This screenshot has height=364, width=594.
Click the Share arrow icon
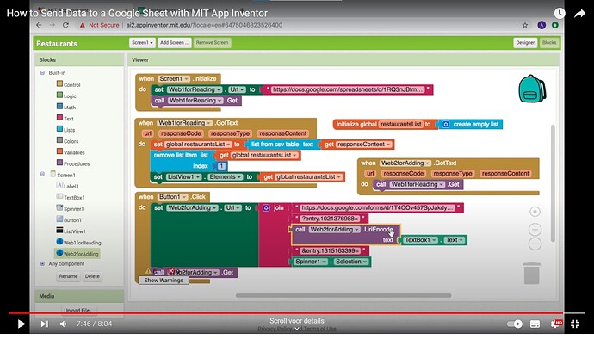[x=579, y=14]
